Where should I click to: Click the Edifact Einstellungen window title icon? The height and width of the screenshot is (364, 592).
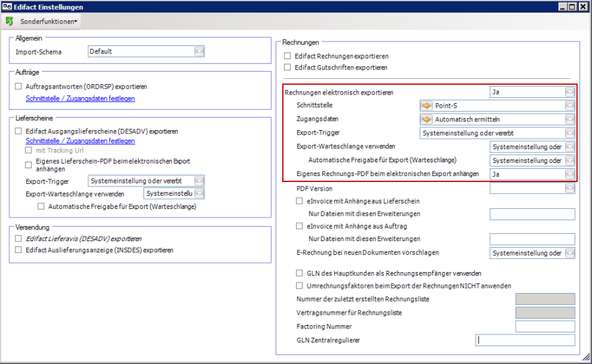(x=7, y=7)
